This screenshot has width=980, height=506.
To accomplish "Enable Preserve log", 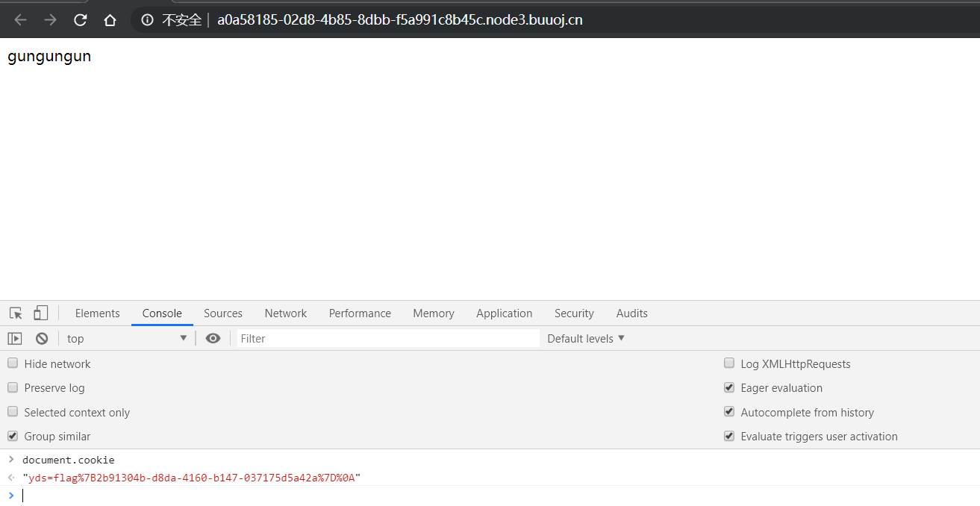I will click(x=12, y=387).
